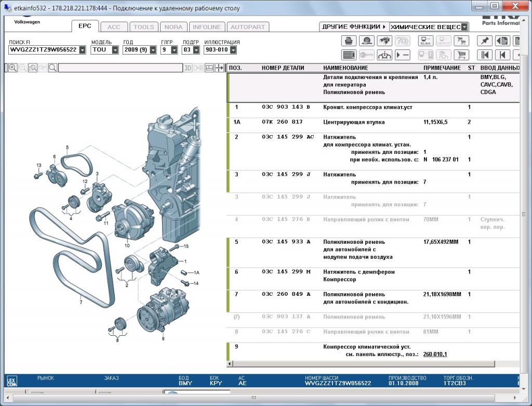
Task: Print the current parts list
Action: point(349,41)
